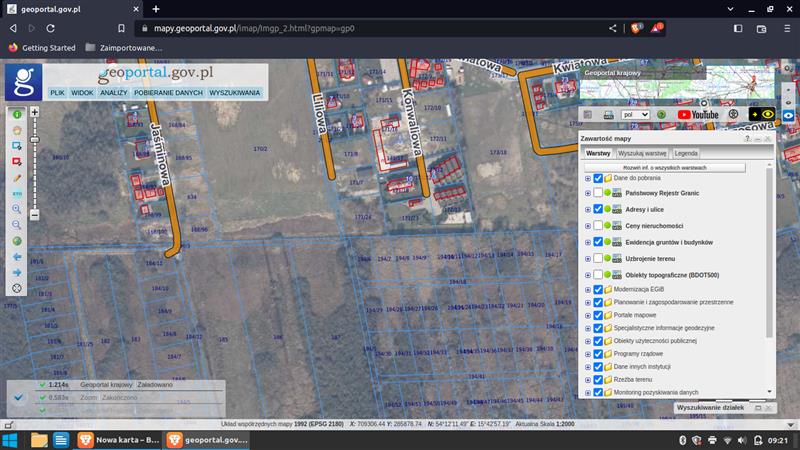The height and width of the screenshot is (450, 800).
Task: Click the zoom out magnifier tool
Action: pyautogui.click(x=17, y=225)
